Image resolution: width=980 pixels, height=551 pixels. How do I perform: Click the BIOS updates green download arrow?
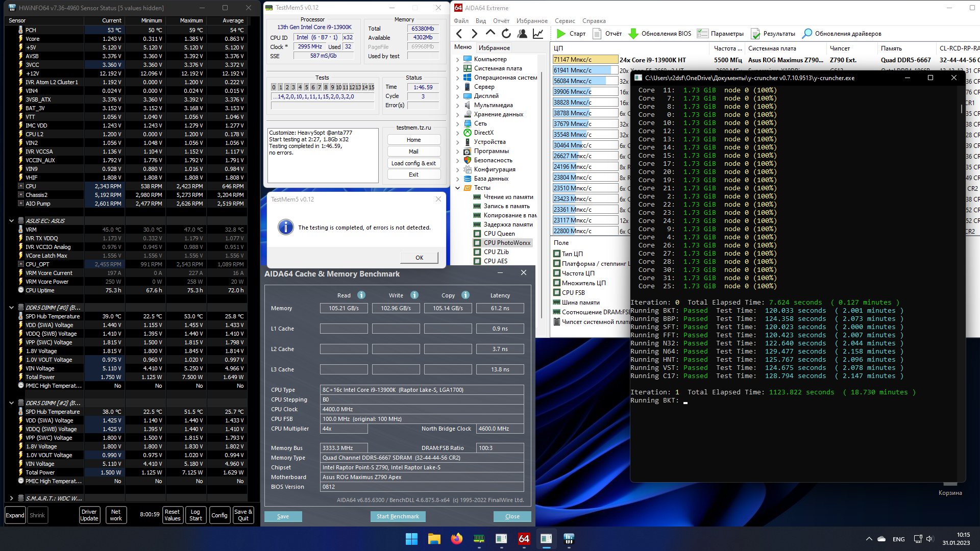click(x=633, y=34)
